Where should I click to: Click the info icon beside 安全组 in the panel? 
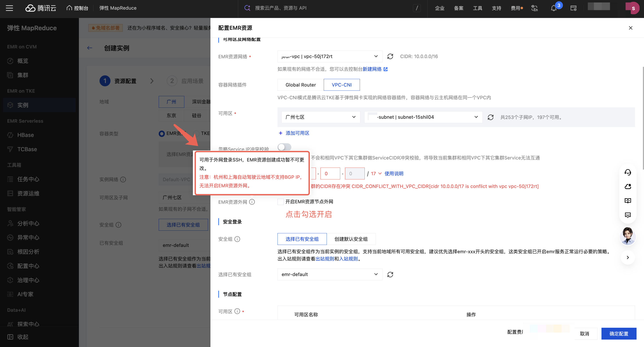(x=237, y=239)
